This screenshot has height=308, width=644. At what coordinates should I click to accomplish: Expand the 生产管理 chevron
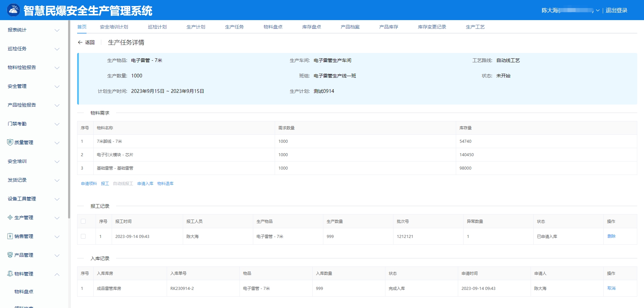point(57,218)
